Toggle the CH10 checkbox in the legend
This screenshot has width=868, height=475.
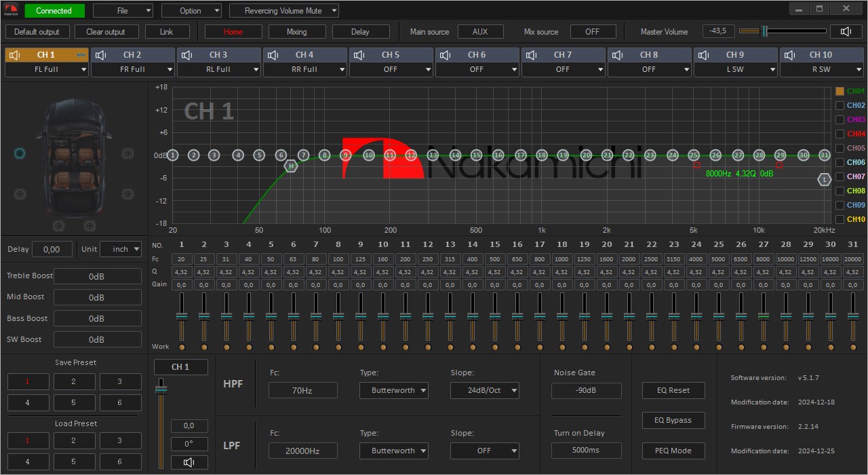(x=840, y=219)
